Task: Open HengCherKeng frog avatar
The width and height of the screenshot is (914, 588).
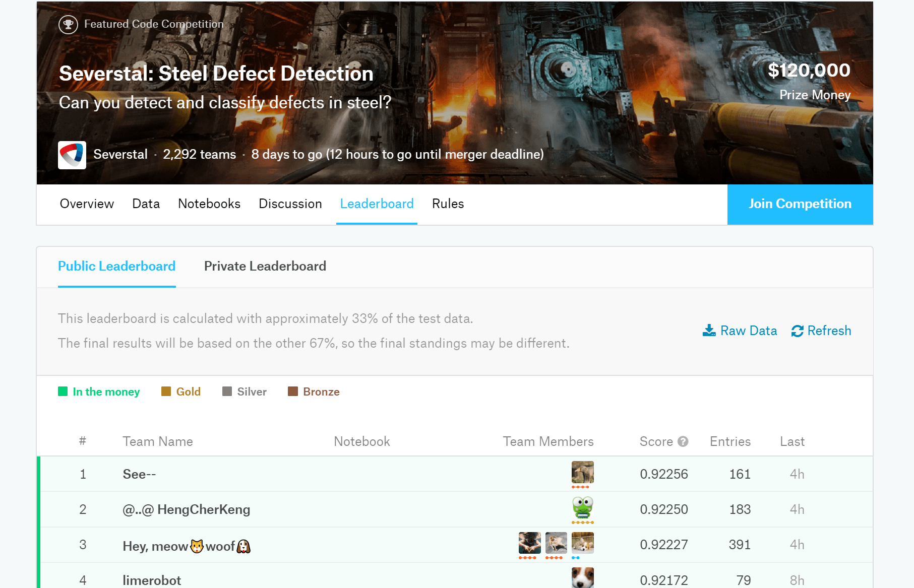Action: coord(583,508)
